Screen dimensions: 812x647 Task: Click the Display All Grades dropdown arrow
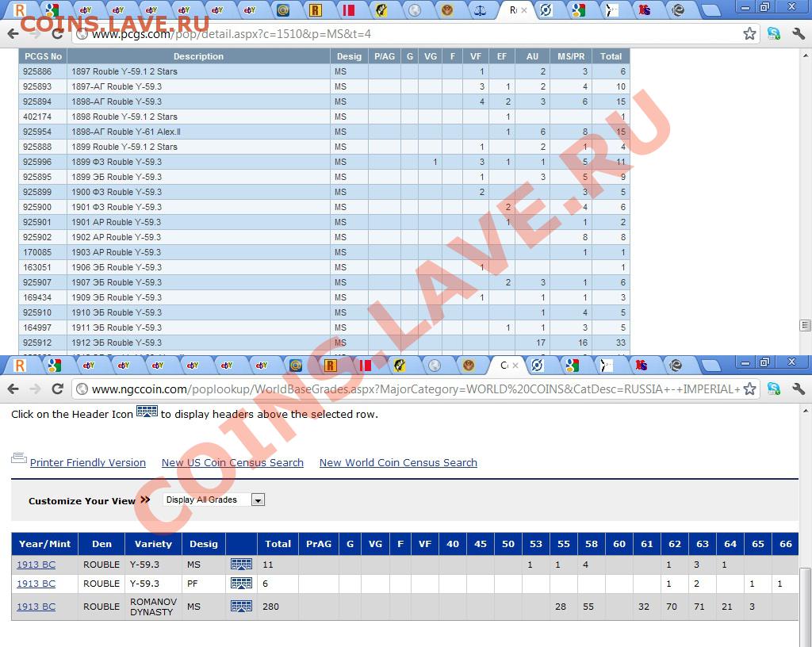click(x=258, y=500)
